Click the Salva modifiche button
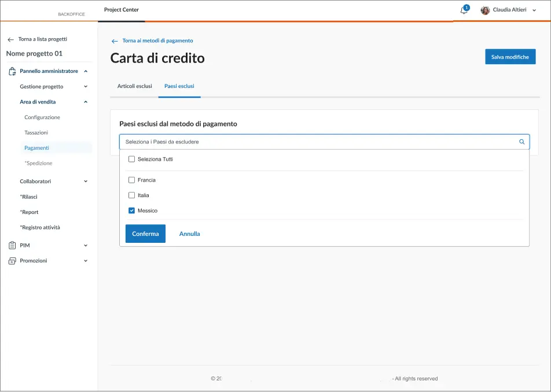The image size is (551, 392). click(510, 57)
